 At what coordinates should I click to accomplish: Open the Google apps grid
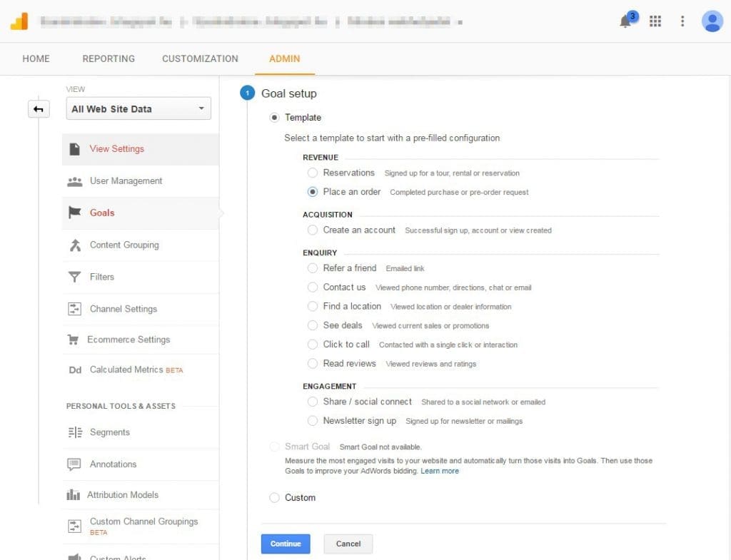coord(655,21)
